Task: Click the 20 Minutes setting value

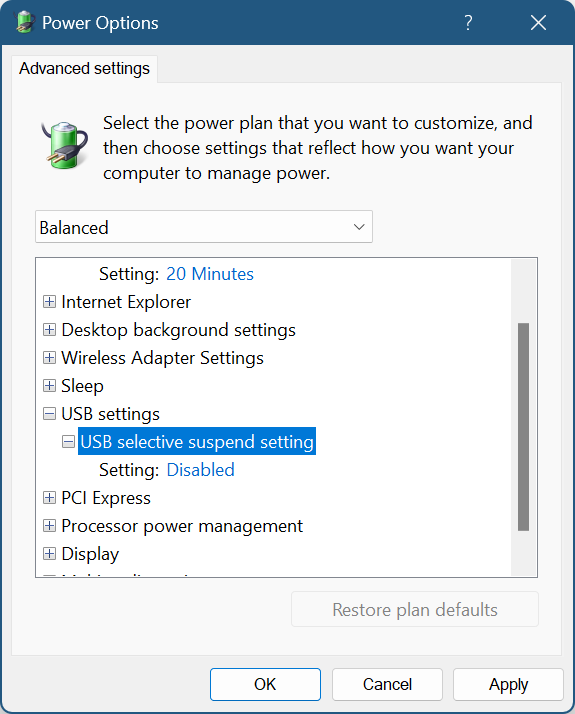Action: pos(210,274)
